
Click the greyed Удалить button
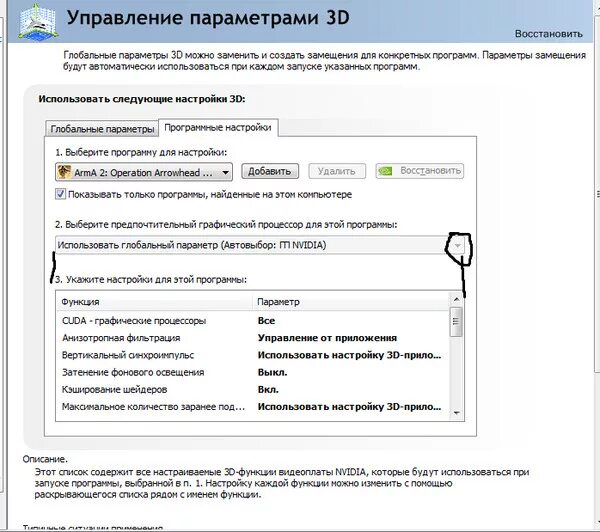click(x=337, y=171)
